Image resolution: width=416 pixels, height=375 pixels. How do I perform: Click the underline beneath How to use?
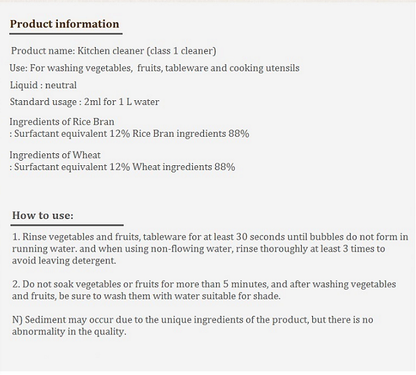(67, 225)
